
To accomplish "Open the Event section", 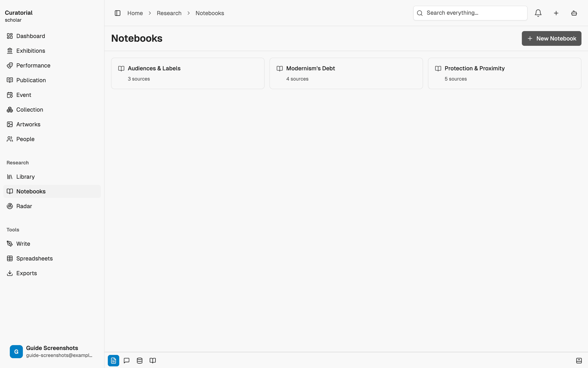I will [52, 95].
